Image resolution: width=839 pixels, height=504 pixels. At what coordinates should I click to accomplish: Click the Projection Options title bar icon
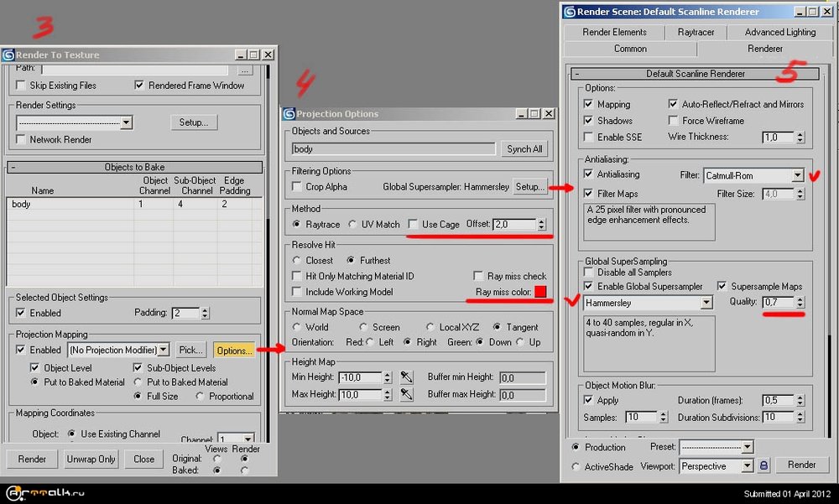point(289,114)
